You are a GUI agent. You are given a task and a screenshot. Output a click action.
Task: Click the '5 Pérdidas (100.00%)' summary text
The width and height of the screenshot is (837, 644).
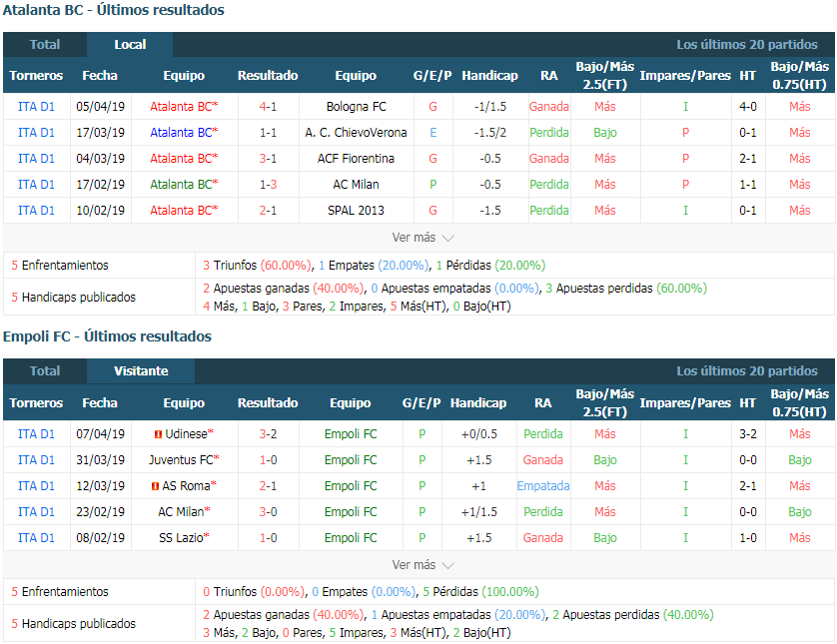click(481, 592)
